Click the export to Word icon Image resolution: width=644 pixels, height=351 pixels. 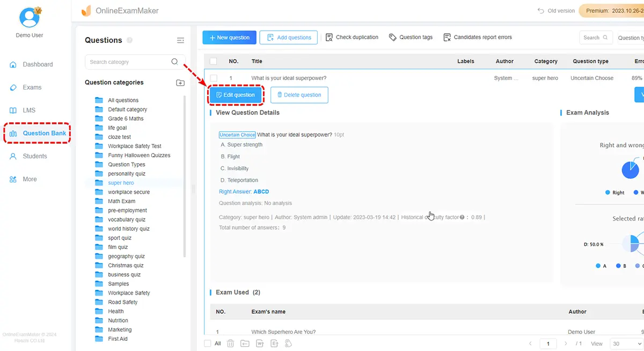[x=260, y=343]
